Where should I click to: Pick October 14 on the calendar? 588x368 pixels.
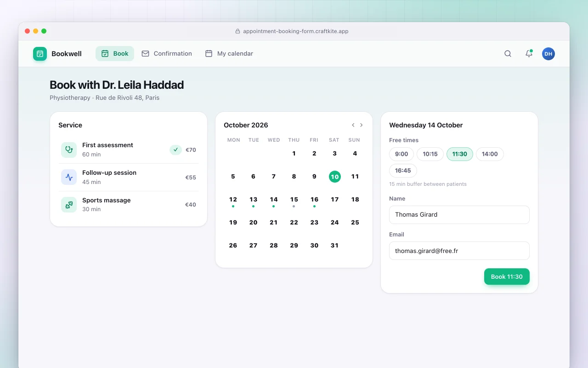point(274,200)
